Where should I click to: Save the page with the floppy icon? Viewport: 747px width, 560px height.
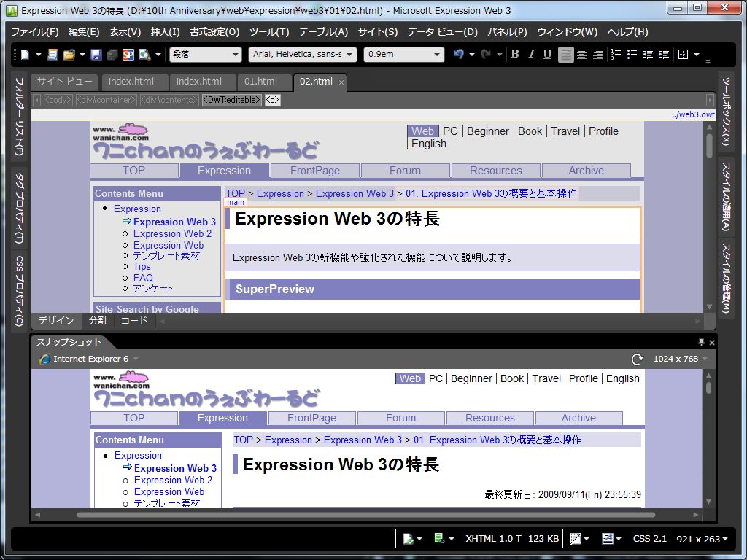96,54
